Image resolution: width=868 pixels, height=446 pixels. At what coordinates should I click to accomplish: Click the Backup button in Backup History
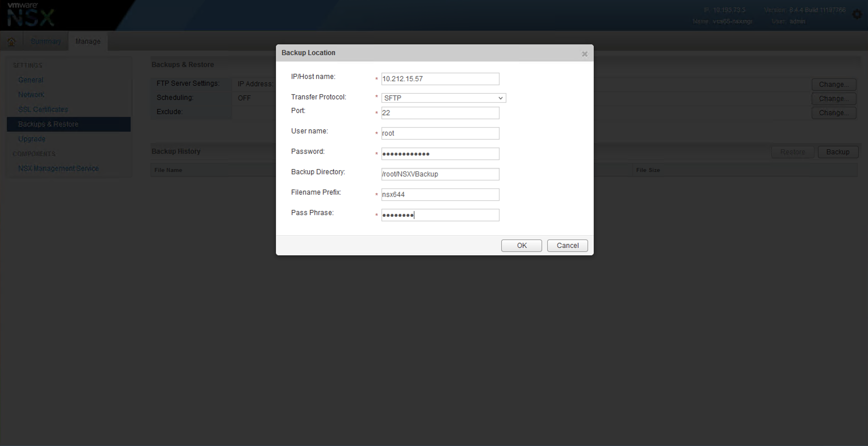point(838,152)
